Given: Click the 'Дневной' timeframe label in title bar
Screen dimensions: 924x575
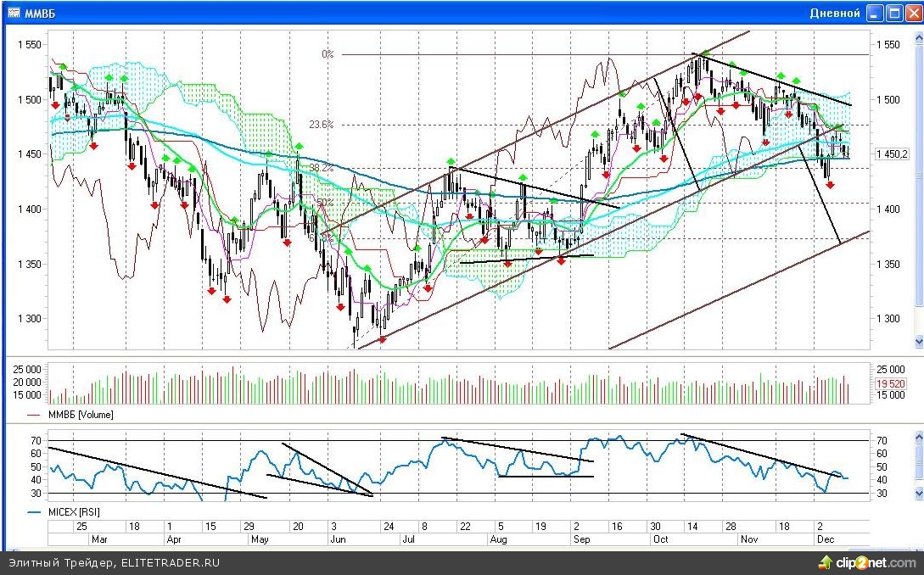Looking at the screenshot, I should pos(834,13).
